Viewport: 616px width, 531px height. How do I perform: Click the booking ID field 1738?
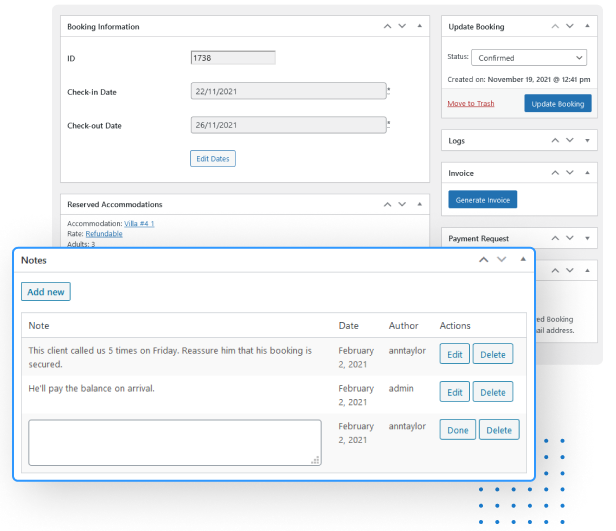coord(233,58)
